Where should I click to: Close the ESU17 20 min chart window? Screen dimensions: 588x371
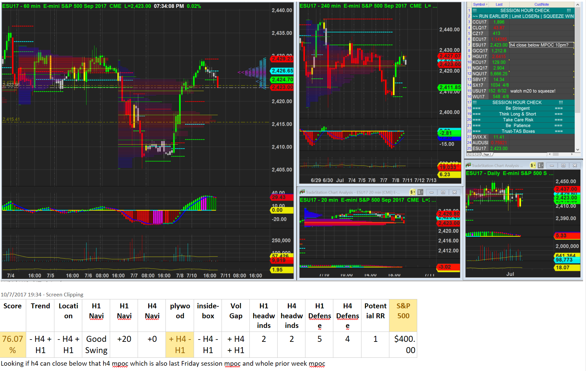coord(454,192)
